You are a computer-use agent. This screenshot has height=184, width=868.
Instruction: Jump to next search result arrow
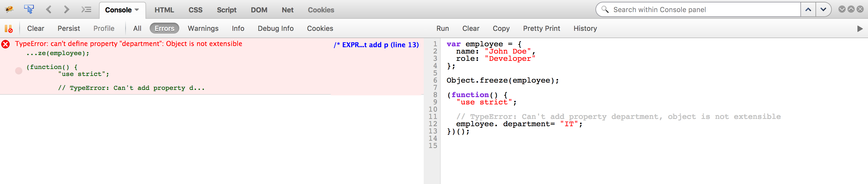click(x=823, y=9)
